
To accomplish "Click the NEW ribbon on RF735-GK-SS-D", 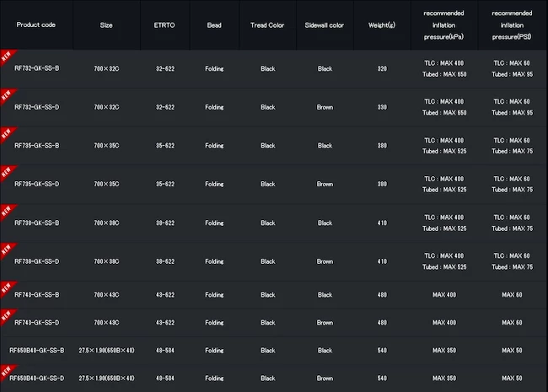I will click(x=7, y=171).
